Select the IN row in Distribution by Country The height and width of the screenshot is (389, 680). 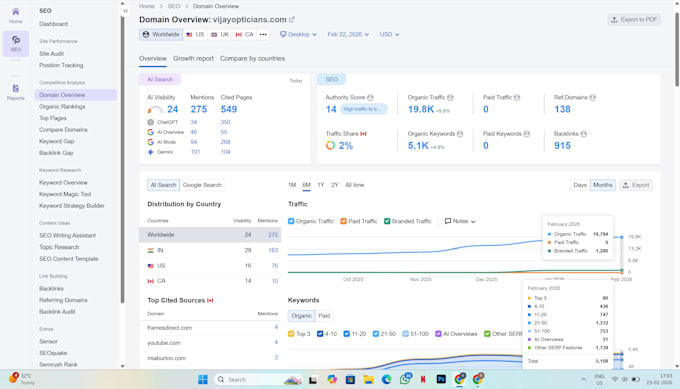click(210, 250)
